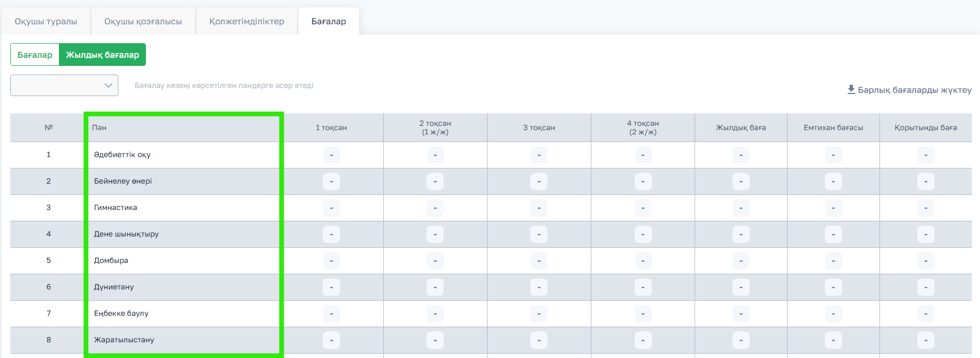The image size is (980, 358).
Task: Click Бағалау кезеңі hint text
Action: click(224, 85)
